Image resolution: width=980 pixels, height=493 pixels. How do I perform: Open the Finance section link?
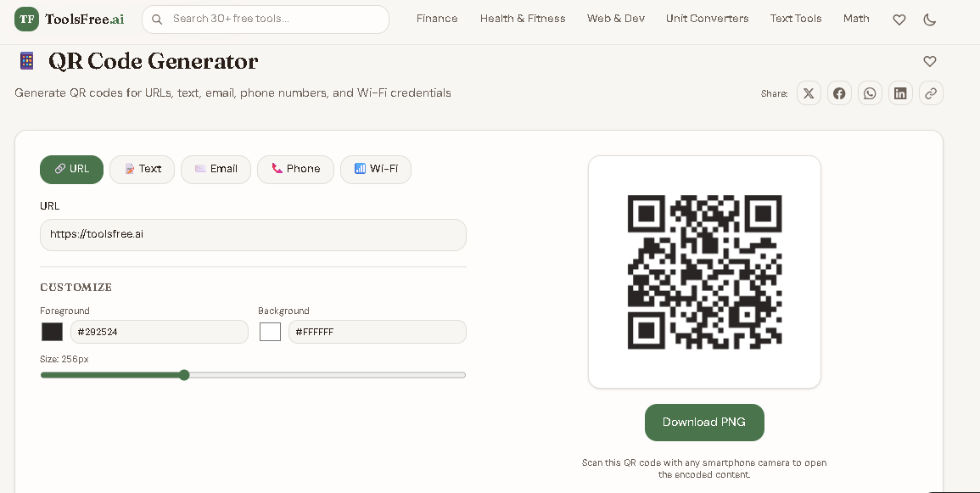[x=436, y=19]
